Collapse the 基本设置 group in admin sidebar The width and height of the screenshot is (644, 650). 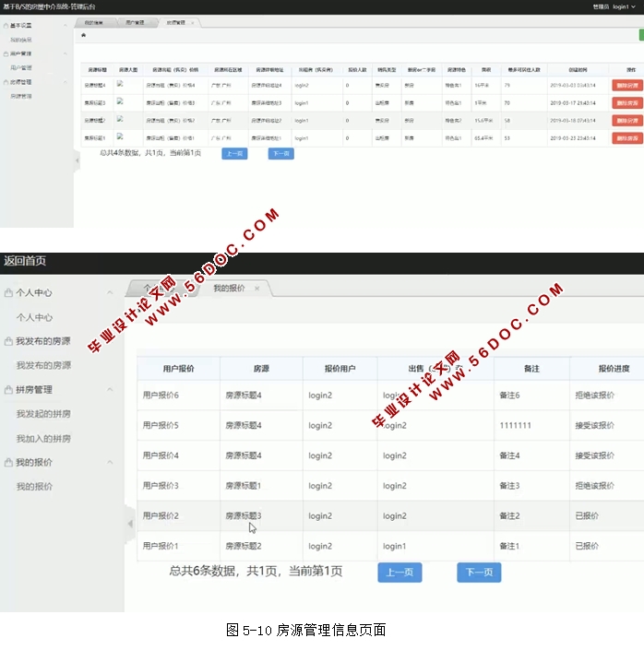tap(66, 25)
